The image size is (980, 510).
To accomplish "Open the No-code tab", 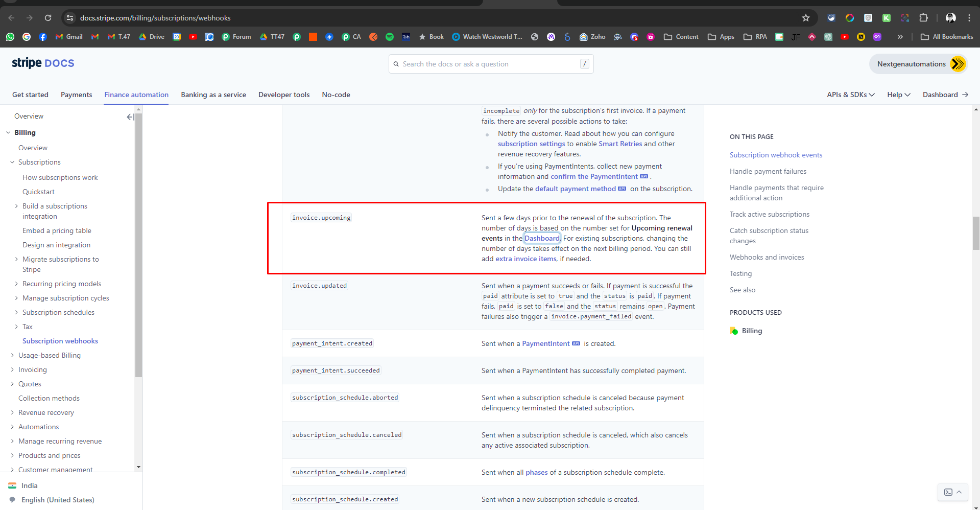I will [336, 95].
